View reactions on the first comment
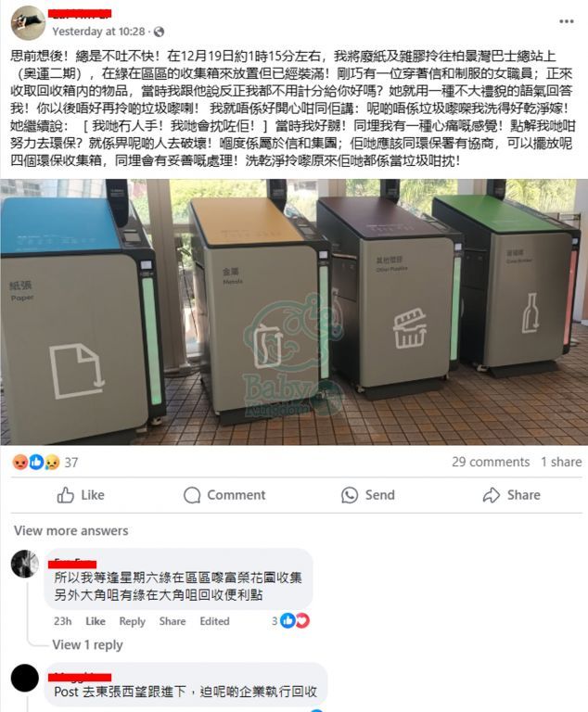The width and height of the screenshot is (588, 712). pyautogui.click(x=291, y=621)
